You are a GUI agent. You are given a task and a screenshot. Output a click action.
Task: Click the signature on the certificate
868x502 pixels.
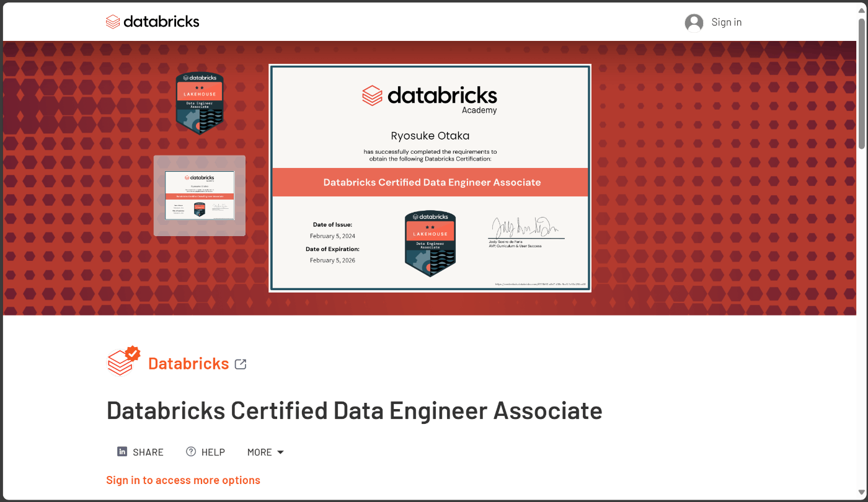coord(526,228)
